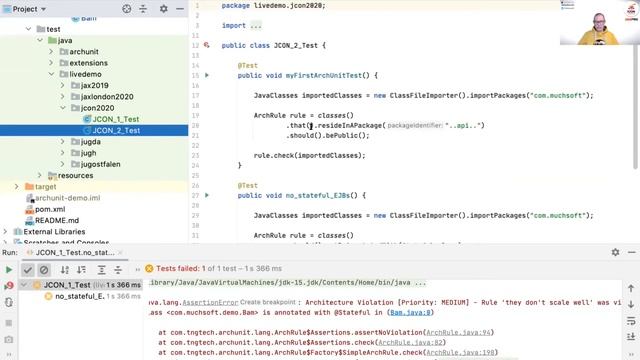This screenshot has width=640, height=360.
Task: Run myFirstArchUnitTest via gutter arrow
Action: (x=207, y=76)
